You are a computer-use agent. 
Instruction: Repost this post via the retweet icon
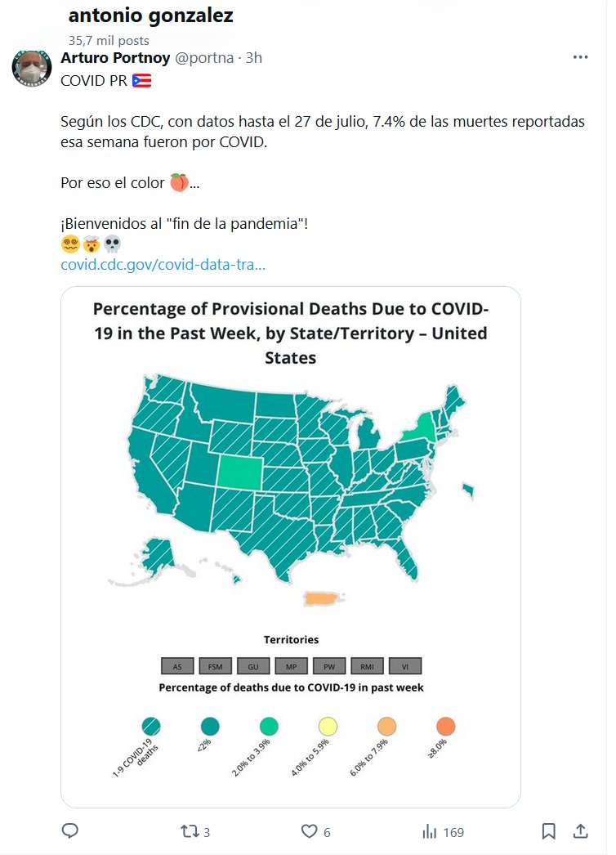189,831
